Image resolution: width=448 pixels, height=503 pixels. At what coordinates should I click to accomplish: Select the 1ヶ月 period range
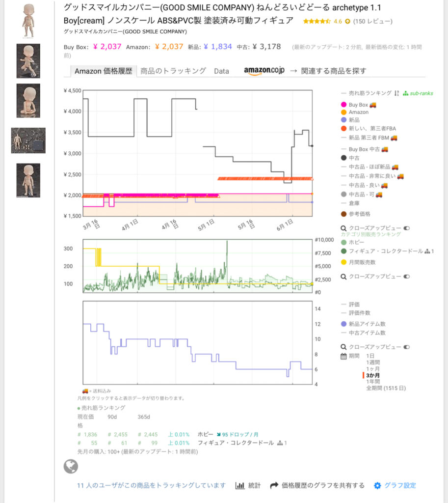tap(373, 369)
